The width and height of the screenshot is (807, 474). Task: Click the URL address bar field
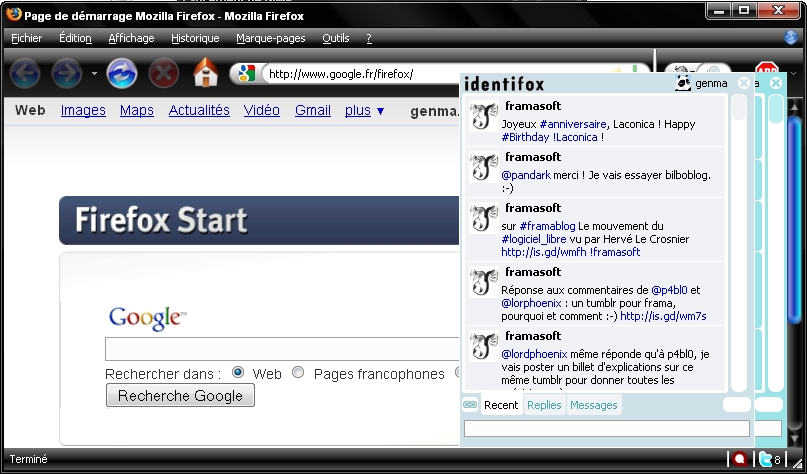pyautogui.click(x=438, y=74)
